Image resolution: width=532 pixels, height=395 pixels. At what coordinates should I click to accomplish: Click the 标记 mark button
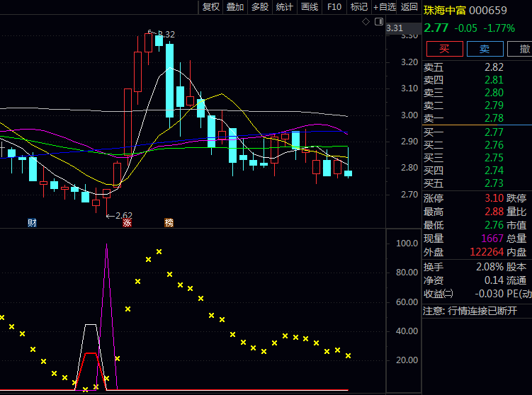(358, 7)
